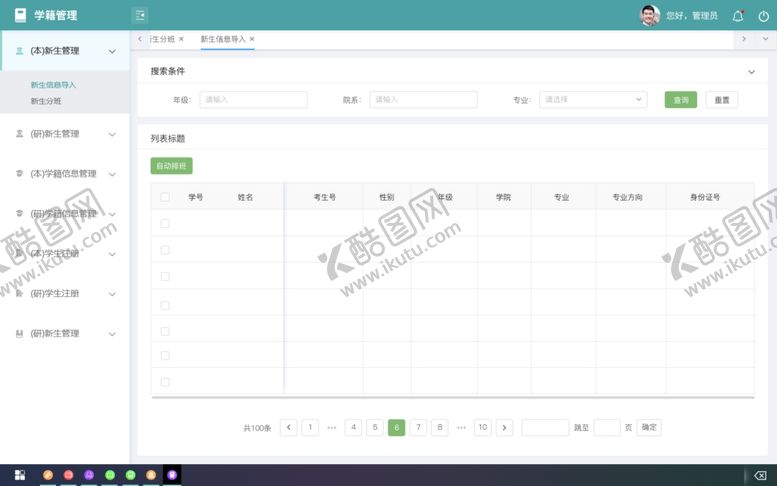Click the 确定 pagination button
The height and width of the screenshot is (486, 777).
click(x=649, y=427)
